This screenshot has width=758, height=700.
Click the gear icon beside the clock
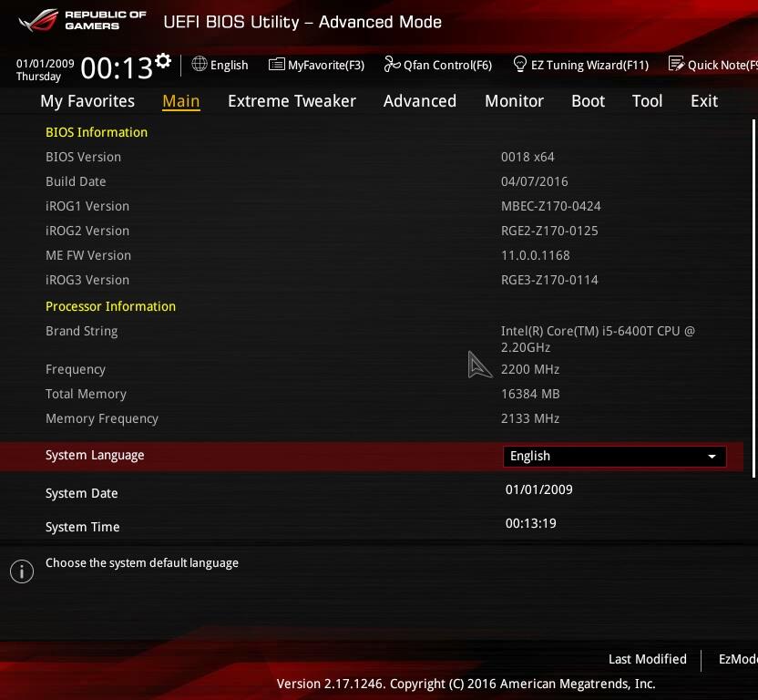(x=163, y=61)
